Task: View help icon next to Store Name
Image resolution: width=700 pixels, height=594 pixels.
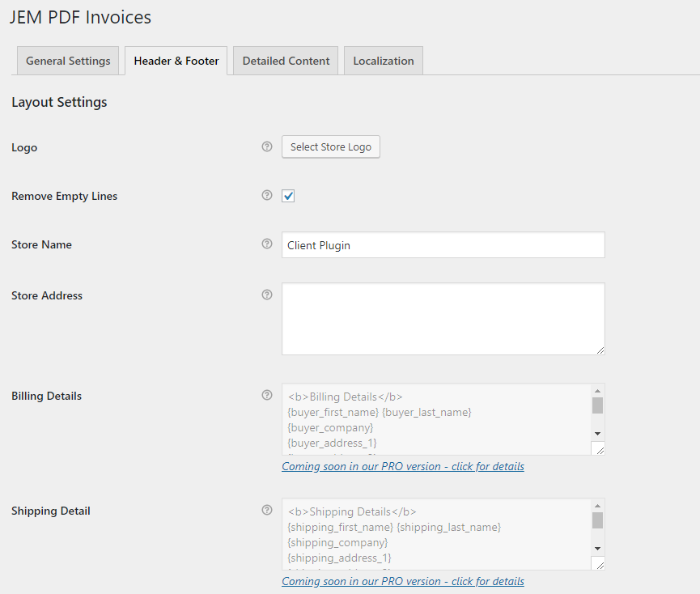Action: coord(267,244)
